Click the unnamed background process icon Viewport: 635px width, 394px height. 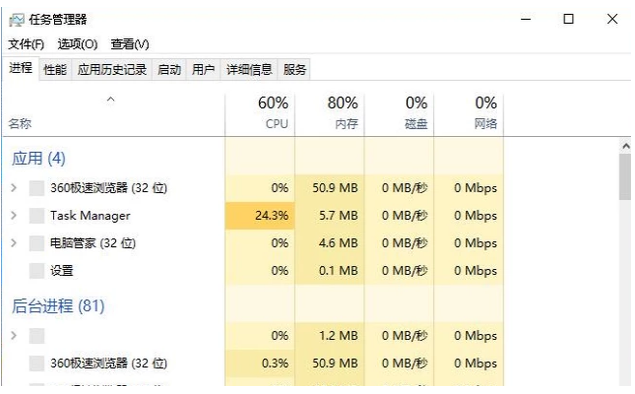pyautogui.click(x=36, y=336)
